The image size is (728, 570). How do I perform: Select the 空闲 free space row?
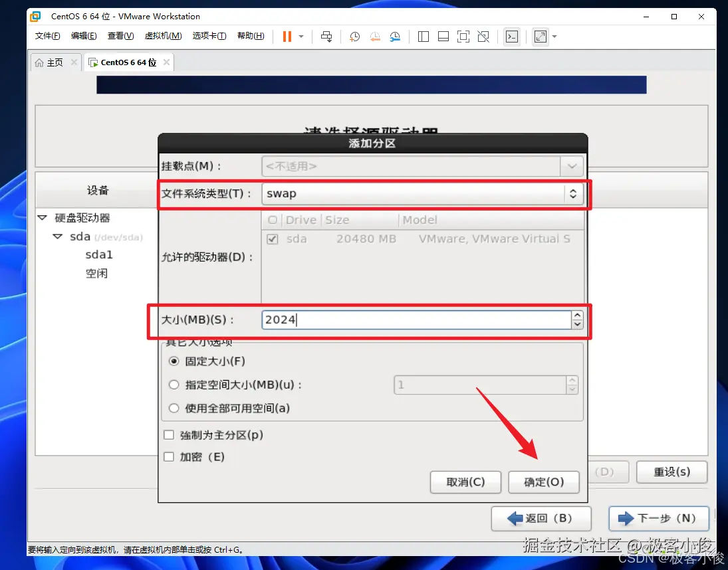96,273
